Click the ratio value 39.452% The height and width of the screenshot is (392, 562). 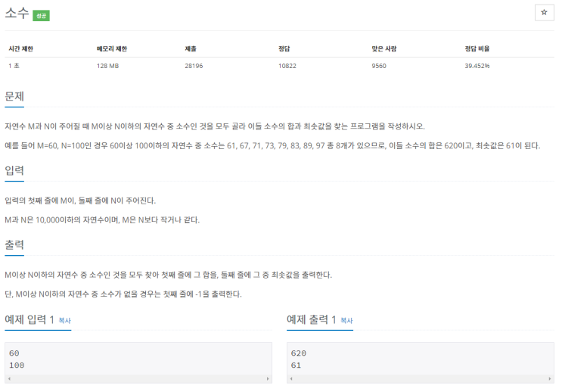click(x=477, y=66)
